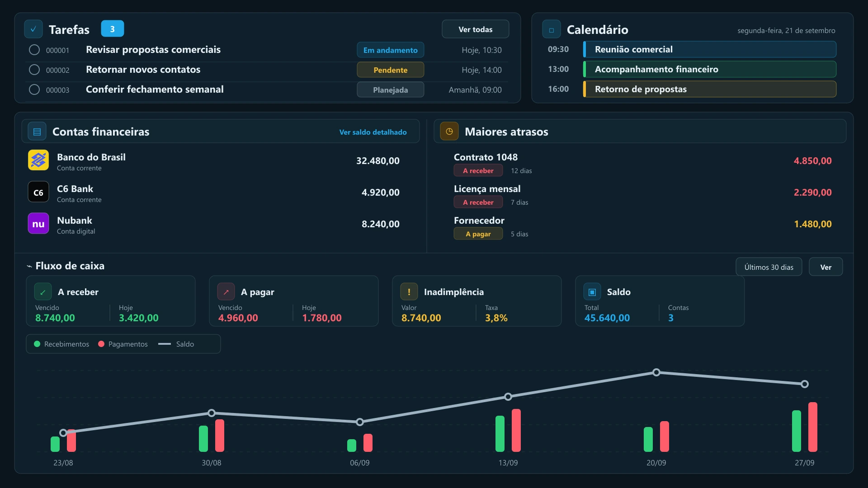Click the tasks count badge showing 3

[113, 29]
